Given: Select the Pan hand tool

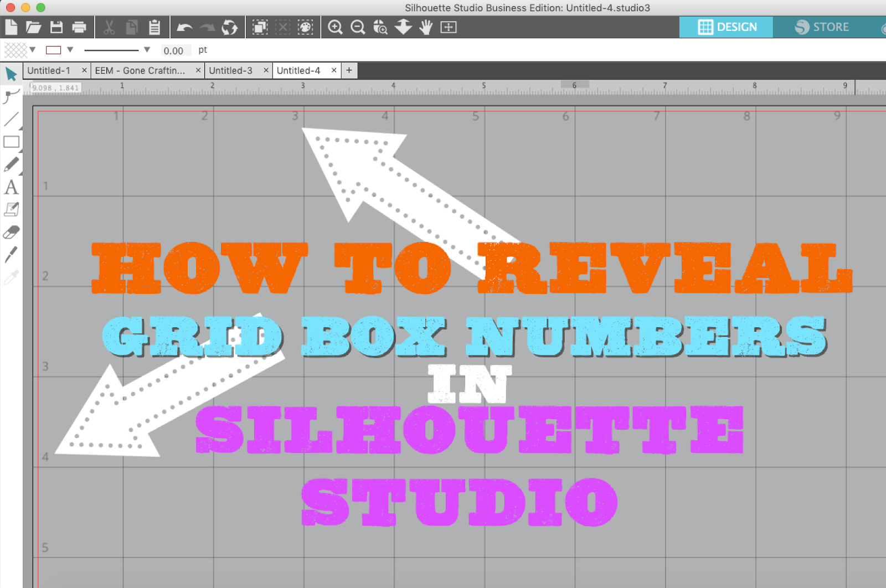Looking at the screenshot, I should click(x=426, y=27).
